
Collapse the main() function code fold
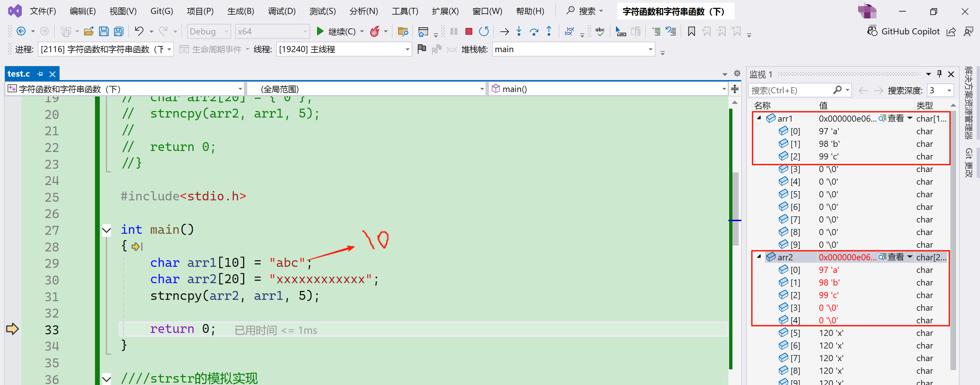pos(107,230)
